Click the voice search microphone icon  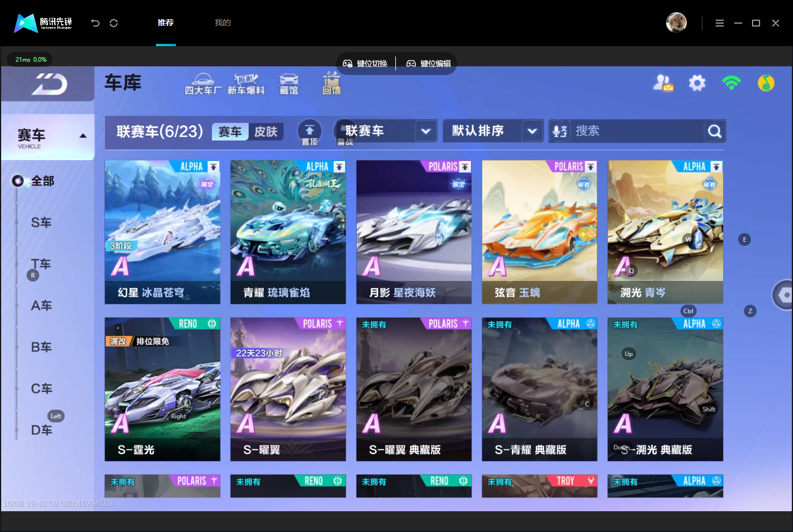pos(559,132)
